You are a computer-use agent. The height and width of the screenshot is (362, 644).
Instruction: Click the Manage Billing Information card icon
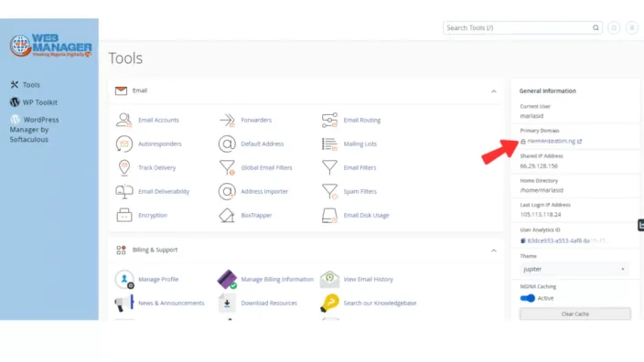coord(227,279)
